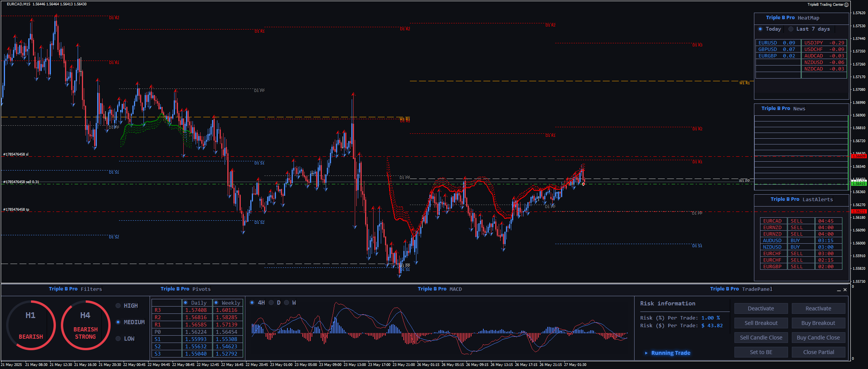Click the Buy Candle Close button
868x369 pixels.
(818, 338)
